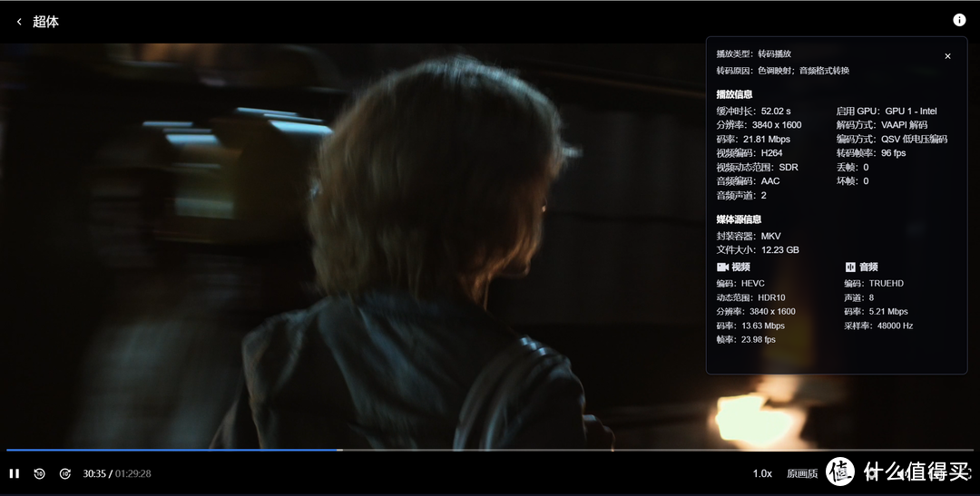Click the 封装容器: MKV entry

[748, 236]
